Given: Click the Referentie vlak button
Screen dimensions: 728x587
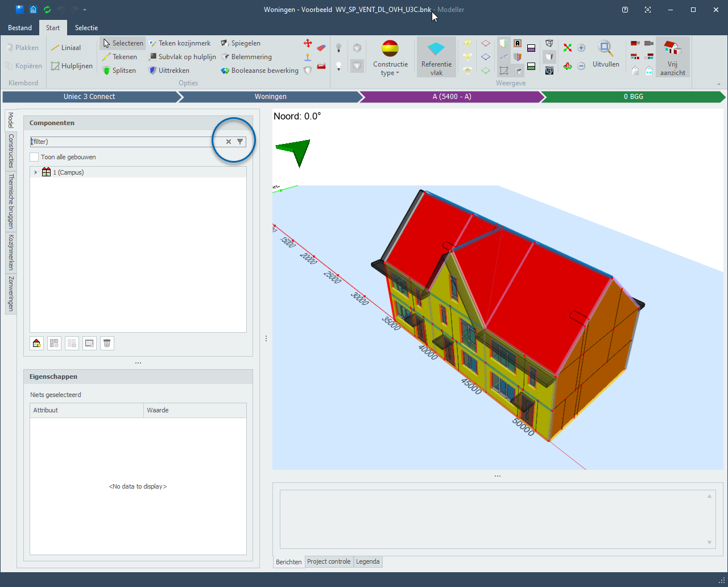Looking at the screenshot, I should pyautogui.click(x=436, y=57).
